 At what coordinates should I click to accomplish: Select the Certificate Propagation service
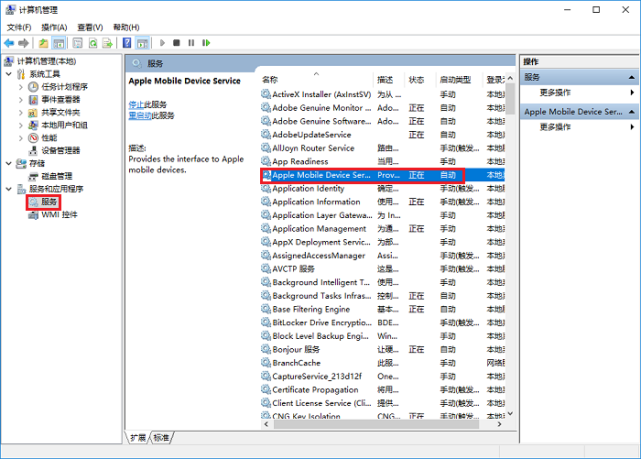(x=383, y=390)
